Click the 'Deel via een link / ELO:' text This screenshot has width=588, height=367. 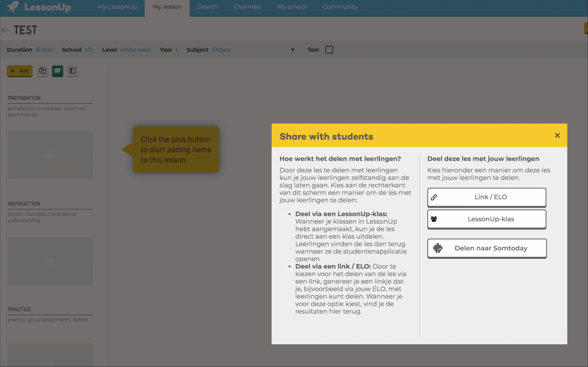coord(333,266)
